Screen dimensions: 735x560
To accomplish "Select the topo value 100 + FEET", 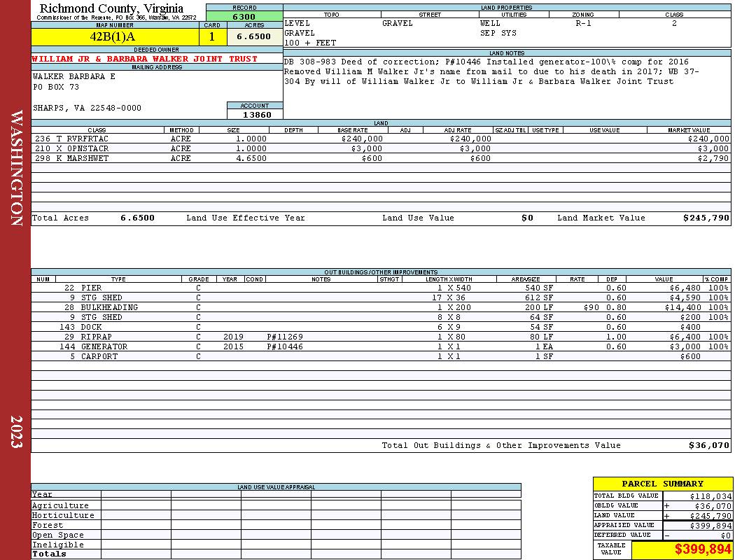I will coord(310,43).
